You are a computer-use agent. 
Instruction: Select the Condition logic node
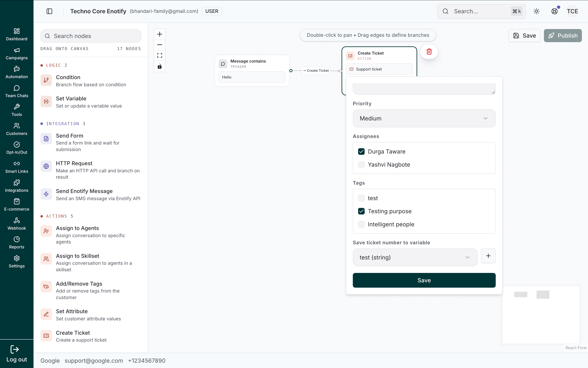tap(91, 81)
